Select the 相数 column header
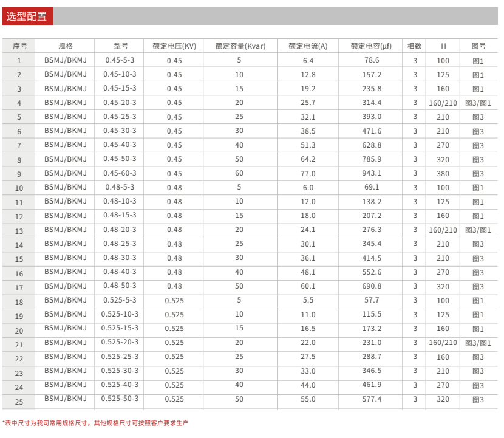The image size is (504, 438). pyautogui.click(x=415, y=46)
